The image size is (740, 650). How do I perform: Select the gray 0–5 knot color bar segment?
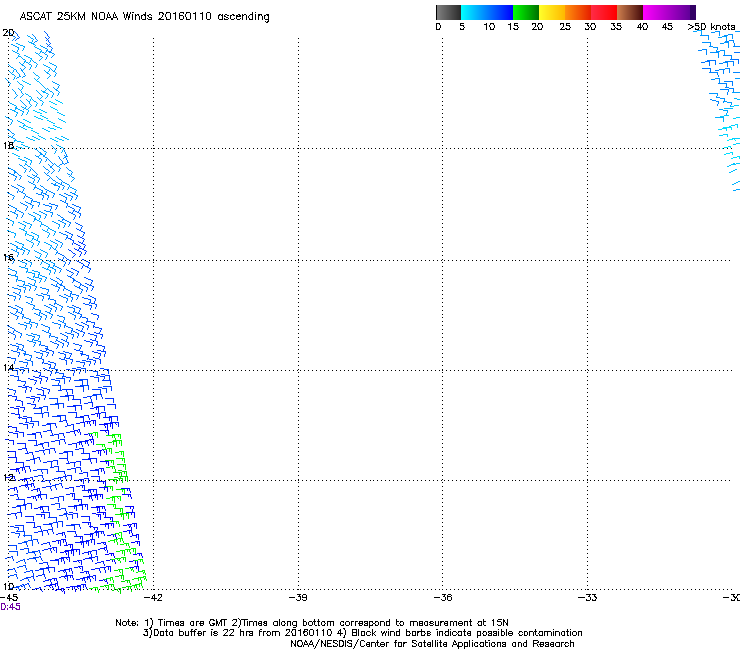click(x=448, y=12)
